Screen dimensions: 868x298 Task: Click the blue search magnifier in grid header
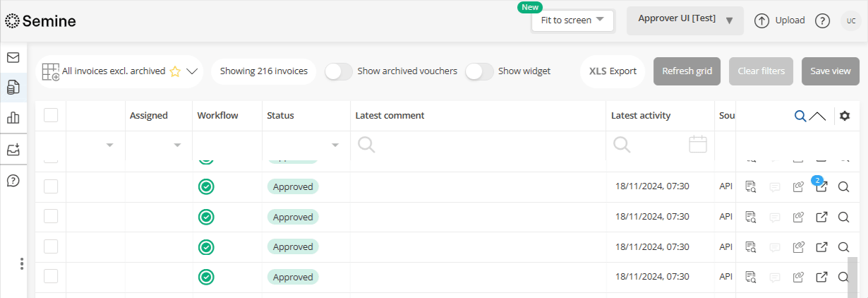[800, 116]
